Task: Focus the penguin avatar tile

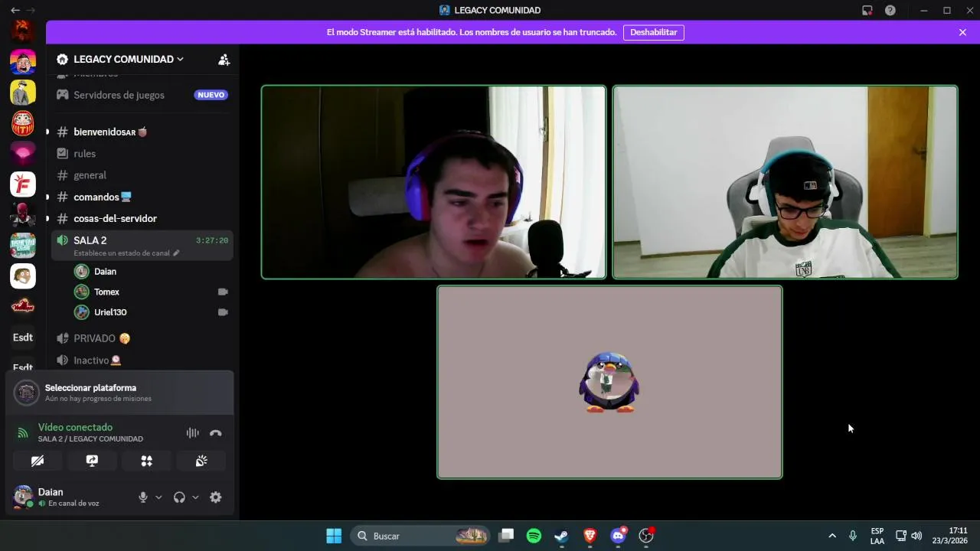Action: 609,383
